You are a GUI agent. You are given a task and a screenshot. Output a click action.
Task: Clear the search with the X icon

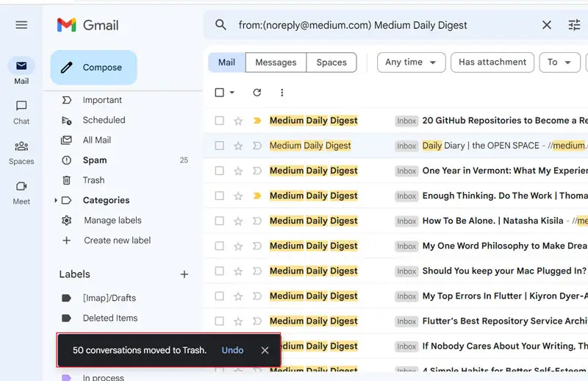[546, 25]
